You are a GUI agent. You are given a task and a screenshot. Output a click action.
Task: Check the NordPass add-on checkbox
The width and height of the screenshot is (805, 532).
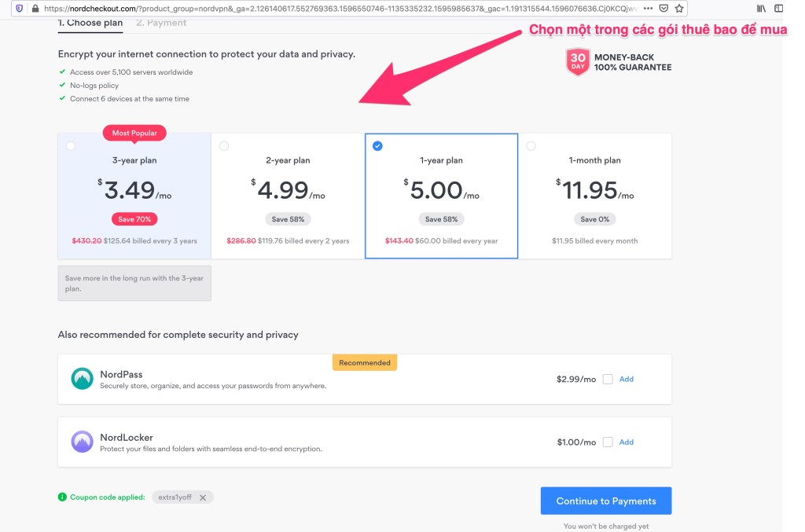pyautogui.click(x=608, y=380)
